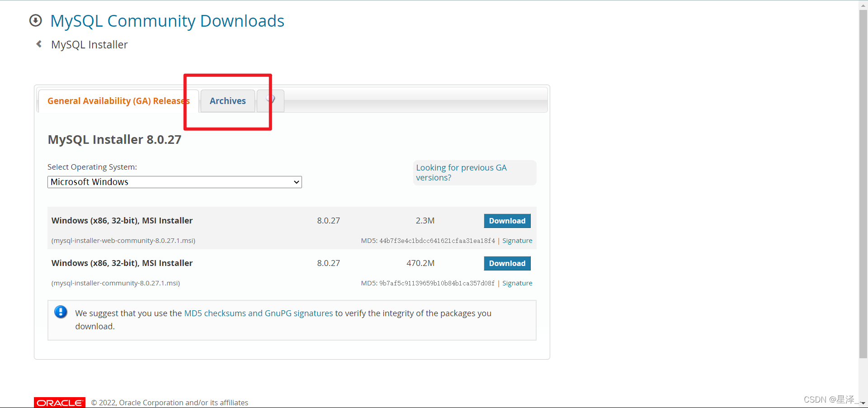Open Signature link for the 470.2M installer
This screenshot has width=868, height=408.
(x=517, y=283)
